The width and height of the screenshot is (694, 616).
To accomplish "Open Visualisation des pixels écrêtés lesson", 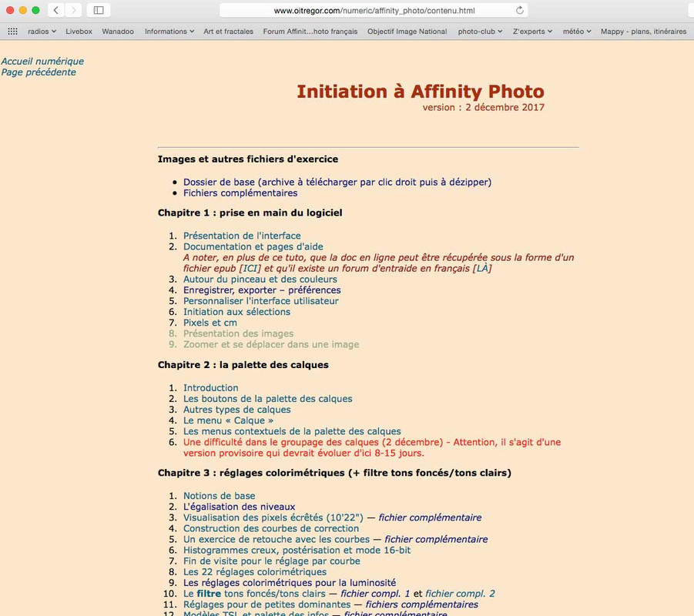I will tap(273, 517).
